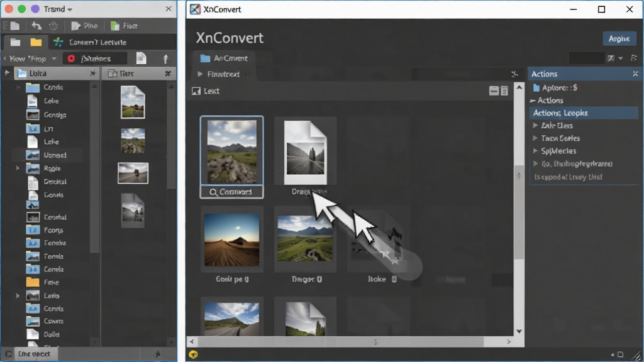The height and width of the screenshot is (362, 644).
Task: Click the grey folder icon in tab row
Action: coord(16,42)
